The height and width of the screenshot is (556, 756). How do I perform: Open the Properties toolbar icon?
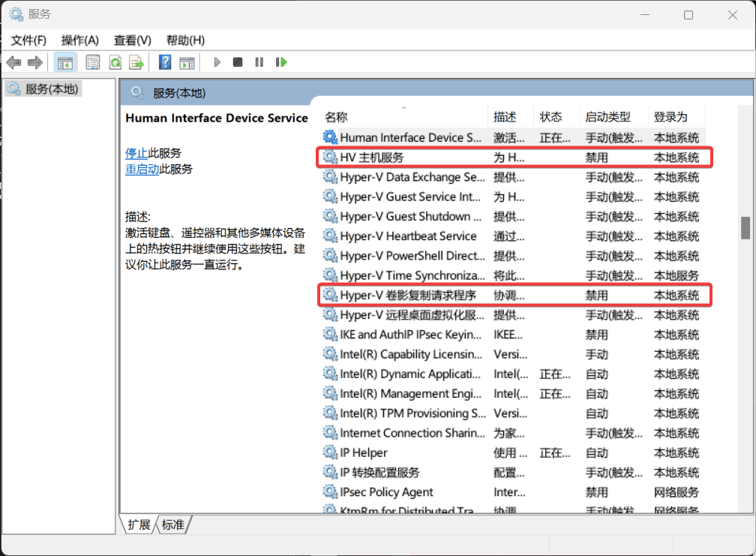click(x=92, y=62)
